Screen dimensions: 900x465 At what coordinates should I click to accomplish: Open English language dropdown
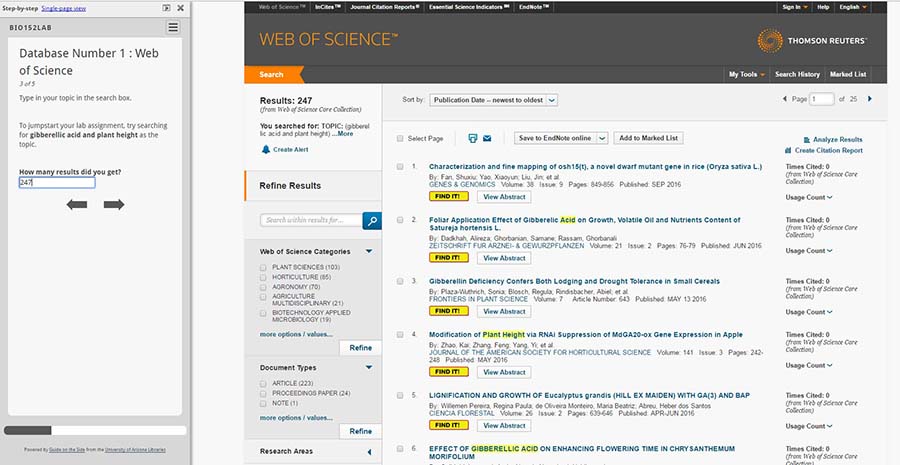[853, 7]
